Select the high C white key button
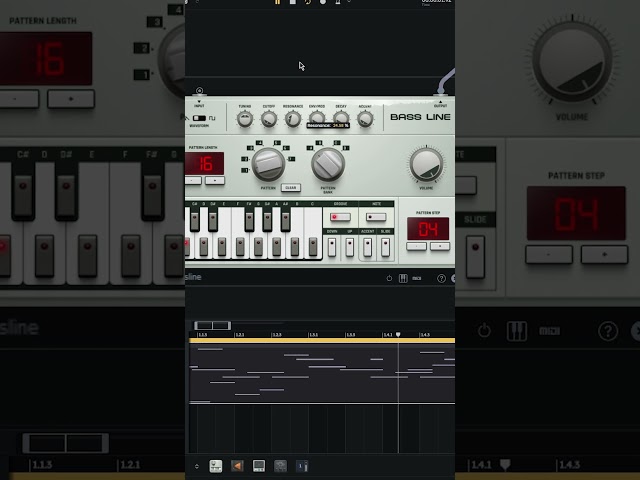 (313, 247)
